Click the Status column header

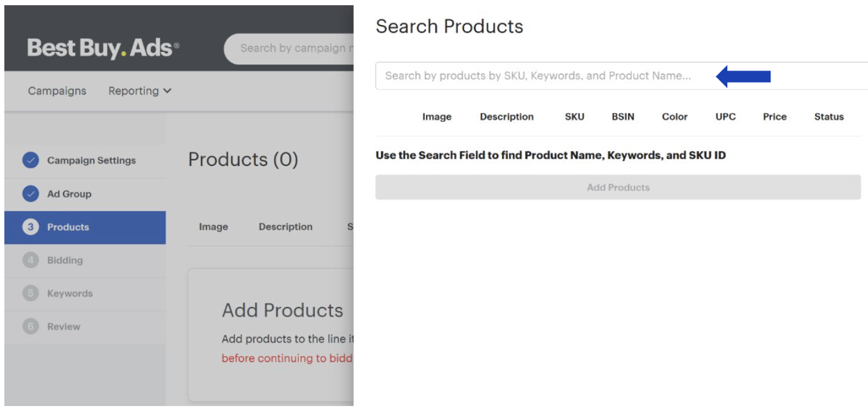[828, 117]
